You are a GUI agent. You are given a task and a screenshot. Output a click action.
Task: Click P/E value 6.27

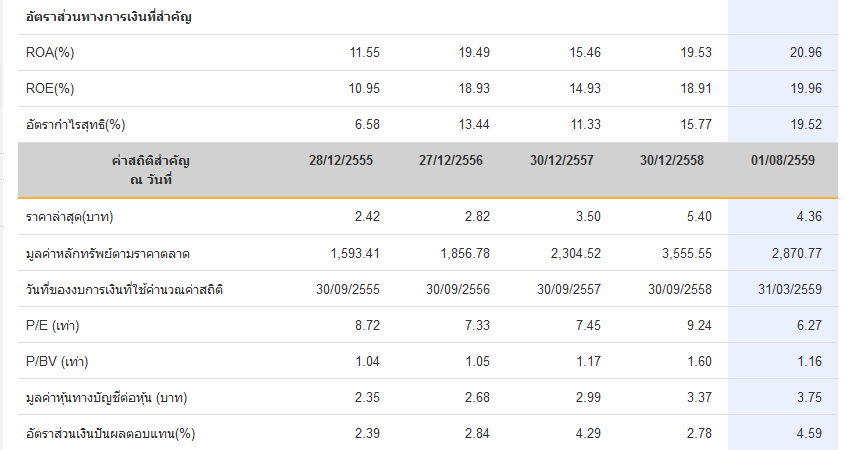pos(809,325)
